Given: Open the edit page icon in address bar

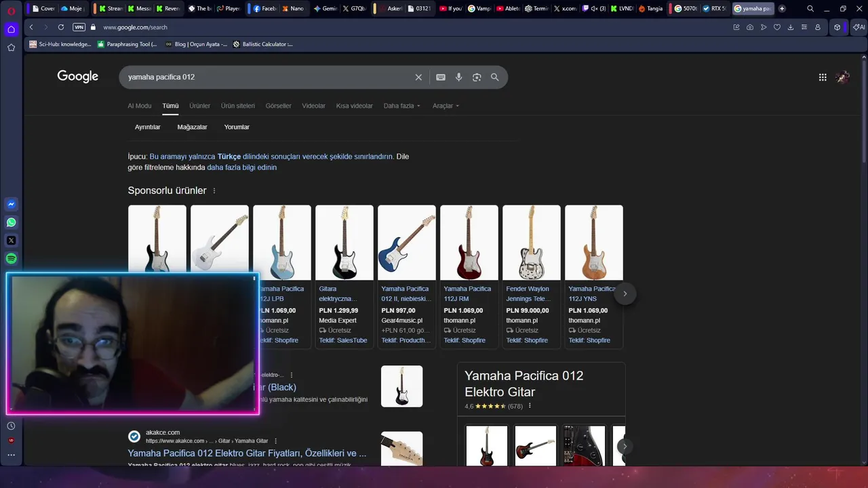Looking at the screenshot, I should click(736, 27).
